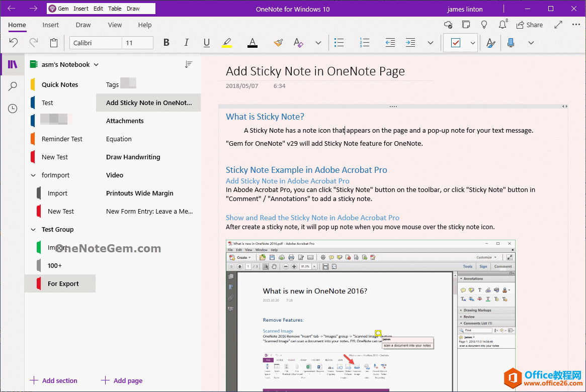586x392 pixels.
Task: Click the lightbulb Tell Me icon
Action: pyautogui.click(x=484, y=25)
